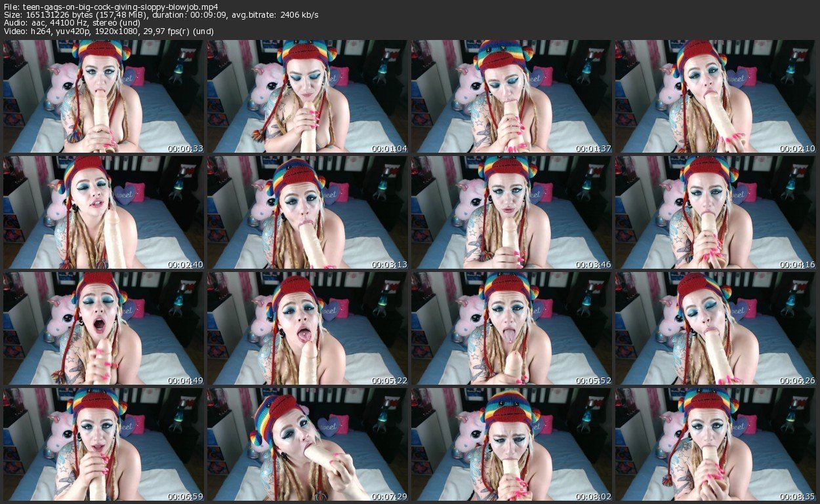Open the frame marked 00:08:02
The height and width of the screenshot is (504, 820).
tap(512, 444)
